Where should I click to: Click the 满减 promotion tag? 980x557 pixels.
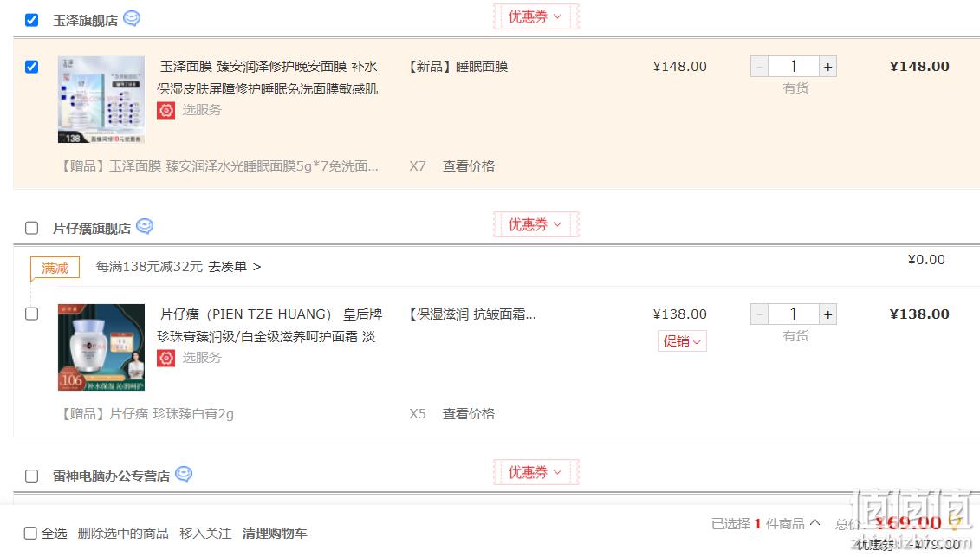pos(55,268)
